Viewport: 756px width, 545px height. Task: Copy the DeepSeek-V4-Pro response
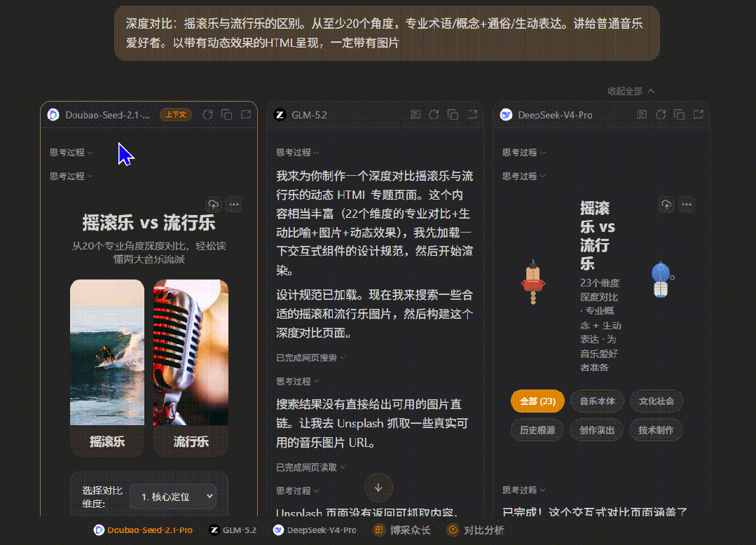tap(680, 115)
